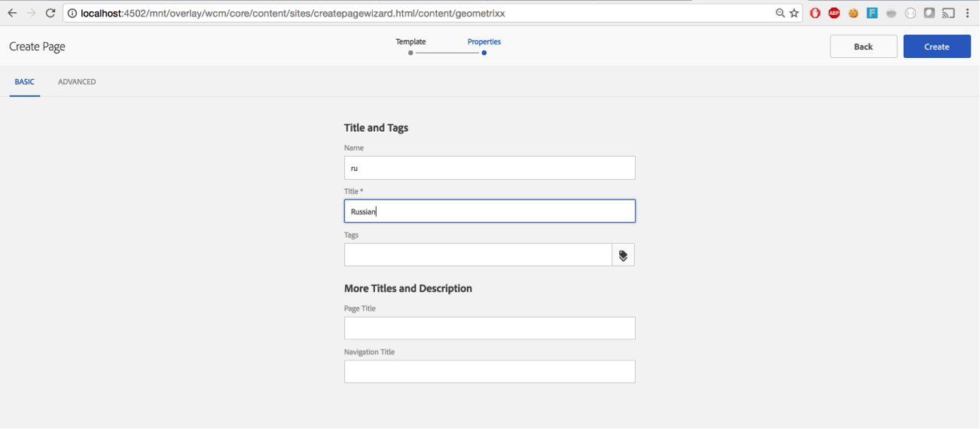Open Chrome's three-dot menu
The height and width of the screenshot is (429, 980).
click(967, 13)
